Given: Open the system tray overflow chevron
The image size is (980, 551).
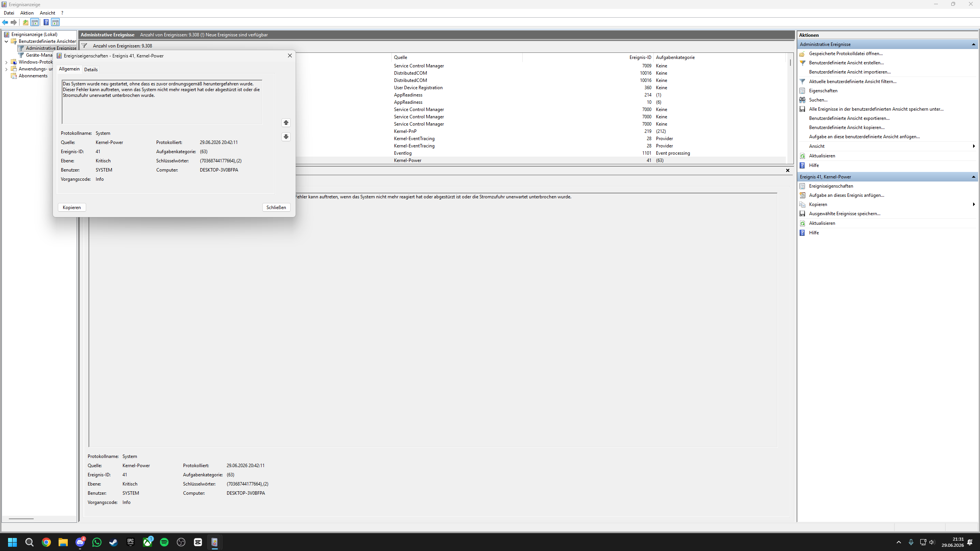Looking at the screenshot, I should click(x=899, y=542).
